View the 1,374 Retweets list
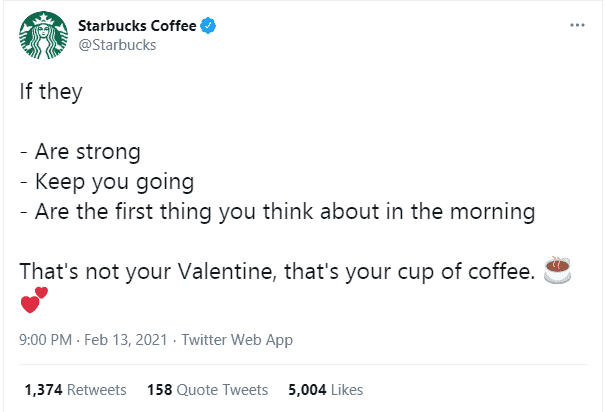Image resolution: width=605 pixels, height=412 pixels. tap(75, 389)
